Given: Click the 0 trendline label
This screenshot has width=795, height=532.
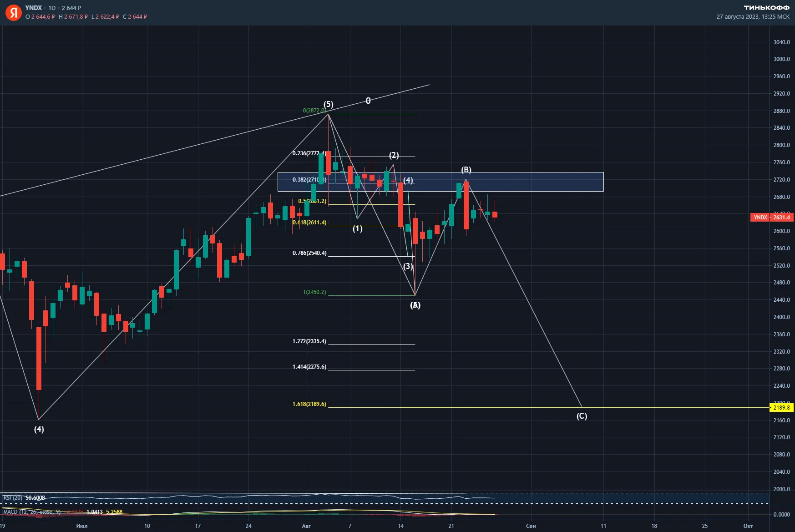Looking at the screenshot, I should coord(368,101).
